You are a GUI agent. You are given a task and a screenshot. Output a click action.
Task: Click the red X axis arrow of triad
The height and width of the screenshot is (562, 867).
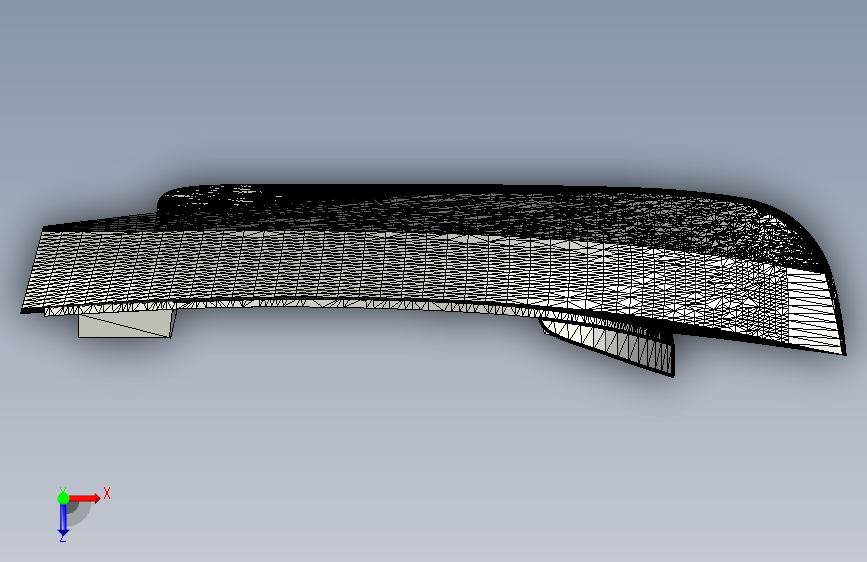(84, 498)
